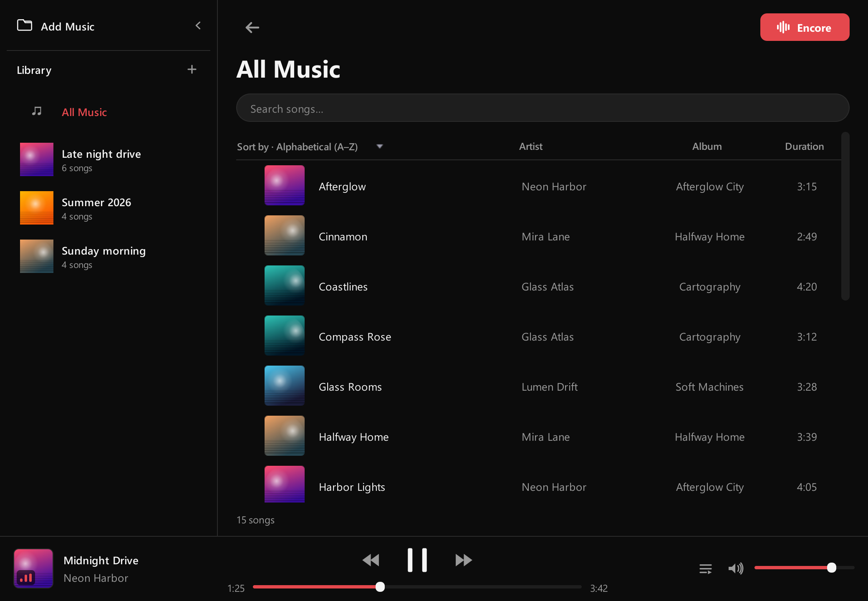Click the Add Music folder icon
Image resolution: width=868 pixels, height=601 pixels.
(25, 25)
